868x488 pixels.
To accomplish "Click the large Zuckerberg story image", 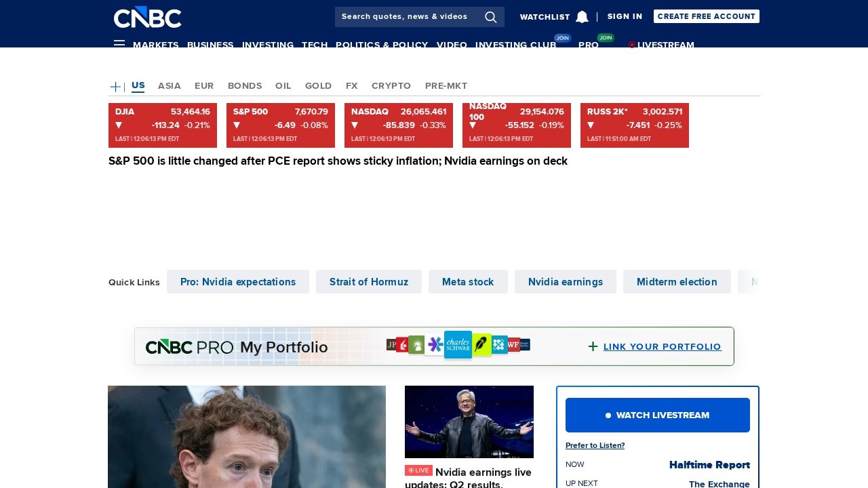I will point(247,436).
